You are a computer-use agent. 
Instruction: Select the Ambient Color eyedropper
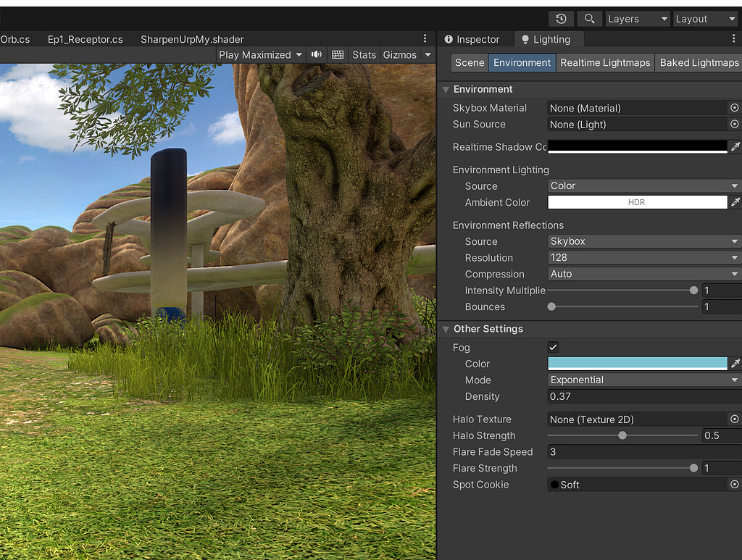[x=736, y=202]
